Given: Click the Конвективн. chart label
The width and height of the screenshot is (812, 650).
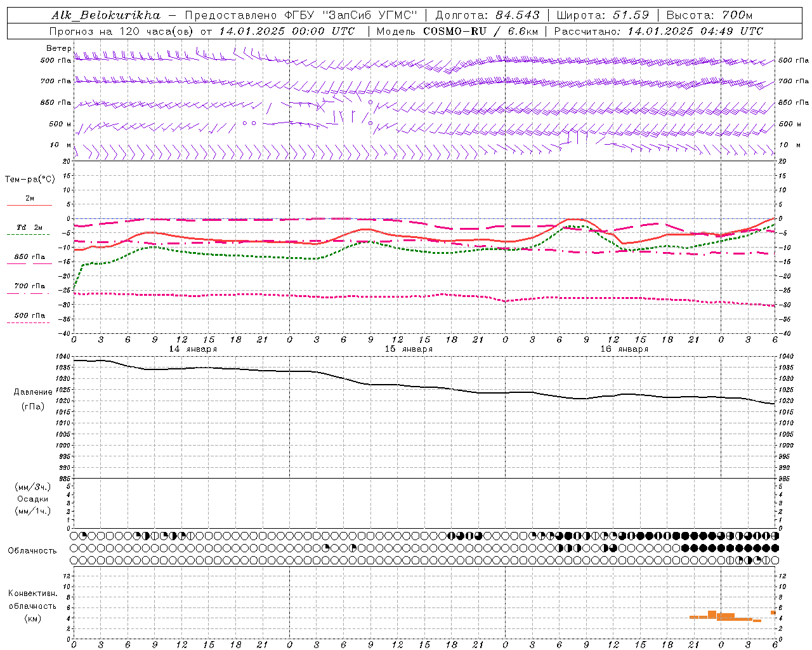Looking at the screenshot, I should (33, 594).
